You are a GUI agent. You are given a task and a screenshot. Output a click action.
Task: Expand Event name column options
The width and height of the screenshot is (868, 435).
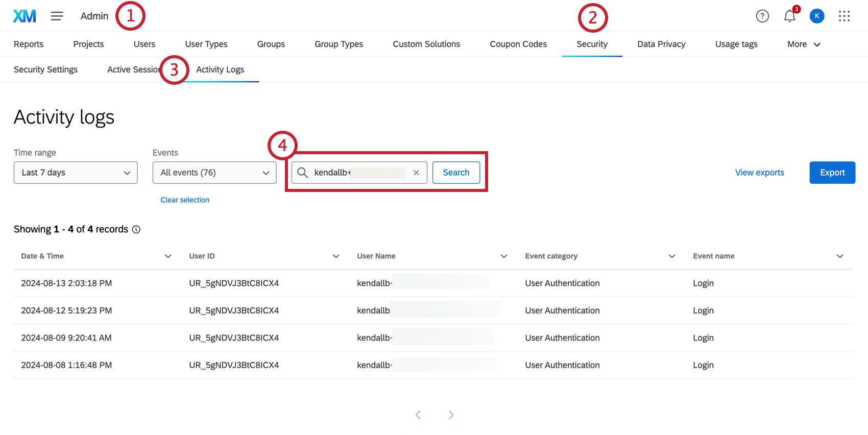click(x=840, y=256)
